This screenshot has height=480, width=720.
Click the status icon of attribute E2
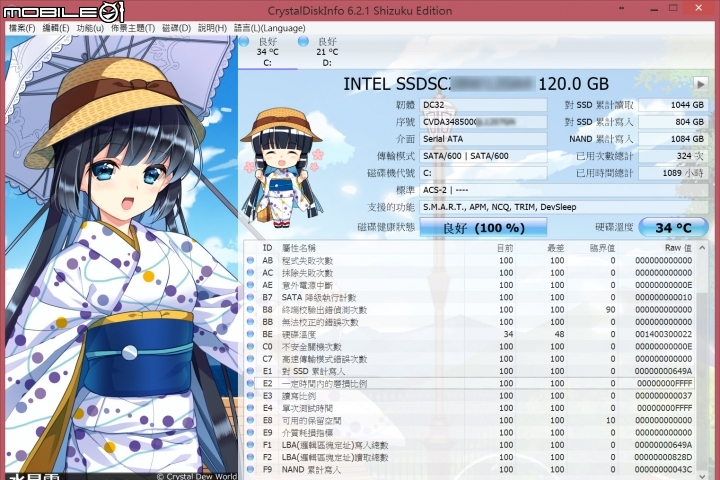250,383
